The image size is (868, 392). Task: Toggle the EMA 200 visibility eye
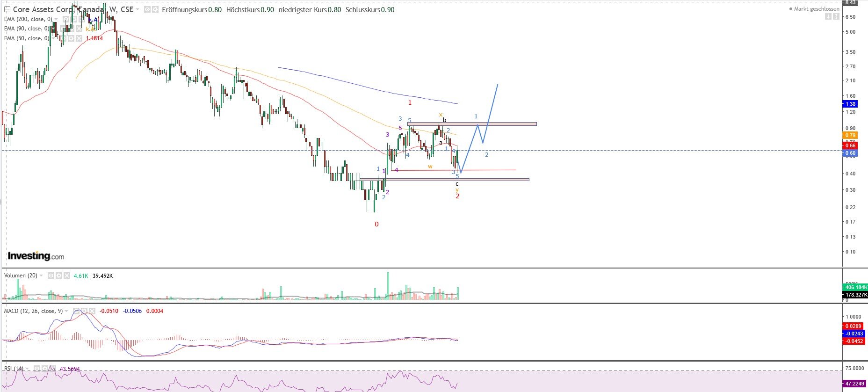(66, 19)
